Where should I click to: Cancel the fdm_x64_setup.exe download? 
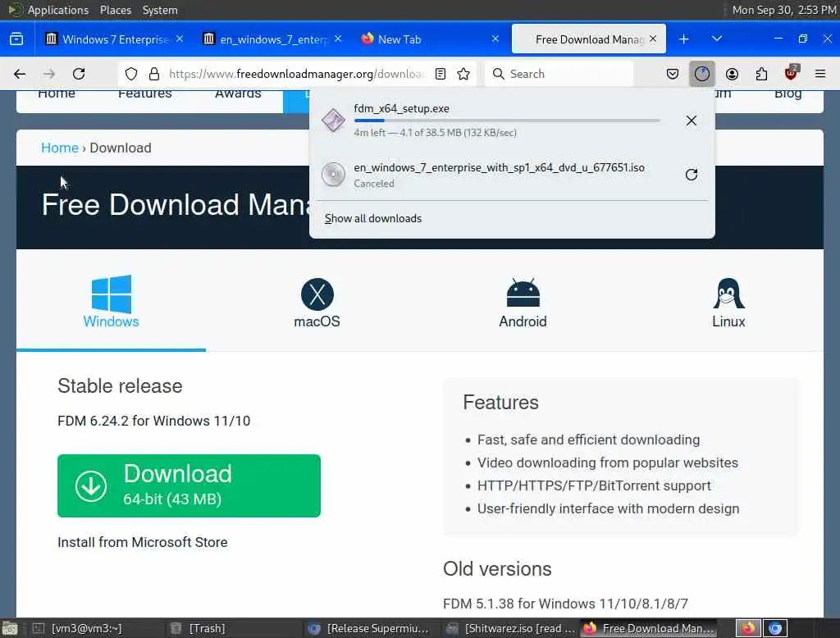click(x=692, y=121)
